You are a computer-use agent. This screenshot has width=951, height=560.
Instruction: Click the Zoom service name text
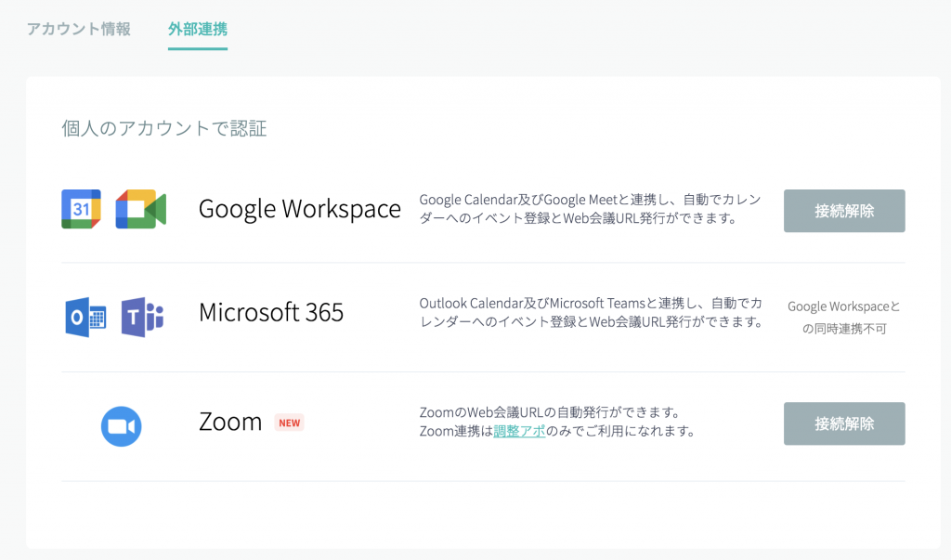click(230, 422)
